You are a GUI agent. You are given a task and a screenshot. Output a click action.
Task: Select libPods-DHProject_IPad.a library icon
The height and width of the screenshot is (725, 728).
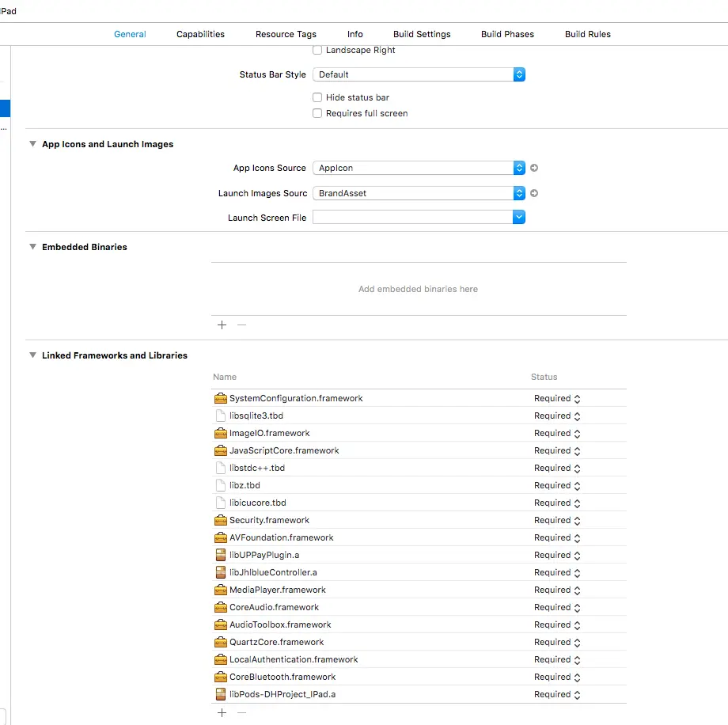point(221,694)
